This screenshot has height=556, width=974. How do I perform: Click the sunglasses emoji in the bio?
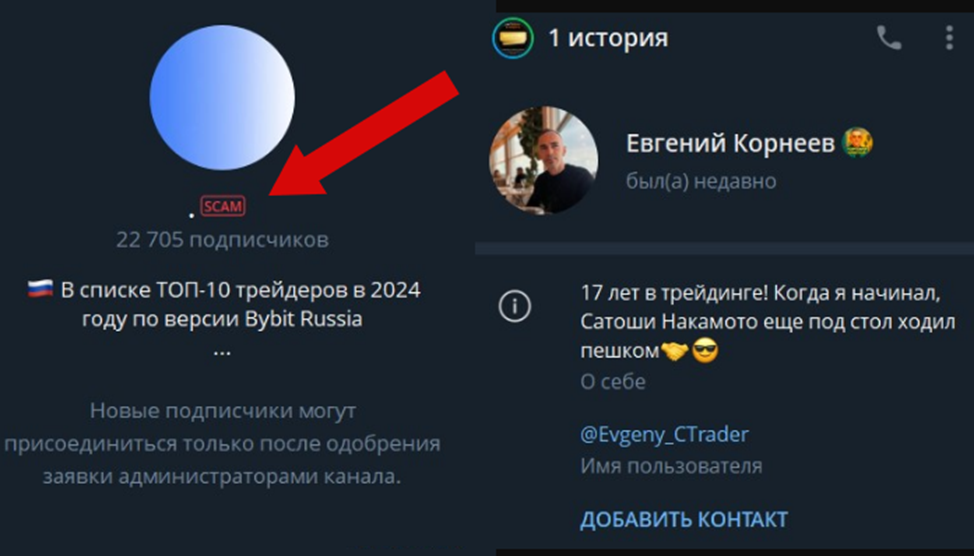point(705,351)
